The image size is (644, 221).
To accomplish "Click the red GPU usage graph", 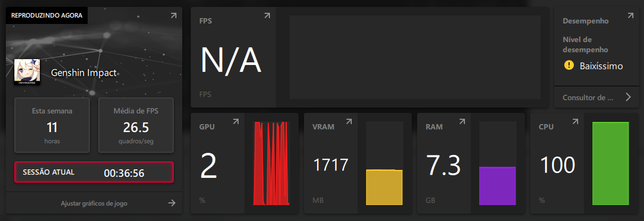I will coord(272,163).
